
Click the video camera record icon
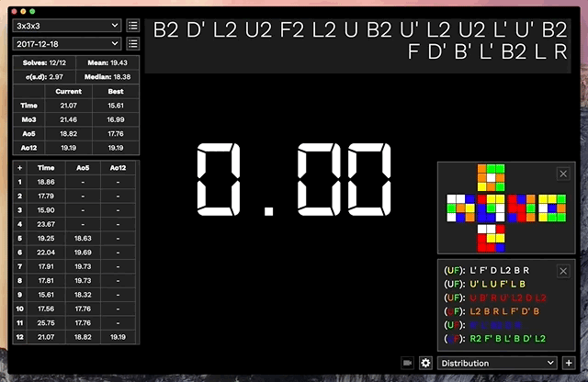click(407, 363)
